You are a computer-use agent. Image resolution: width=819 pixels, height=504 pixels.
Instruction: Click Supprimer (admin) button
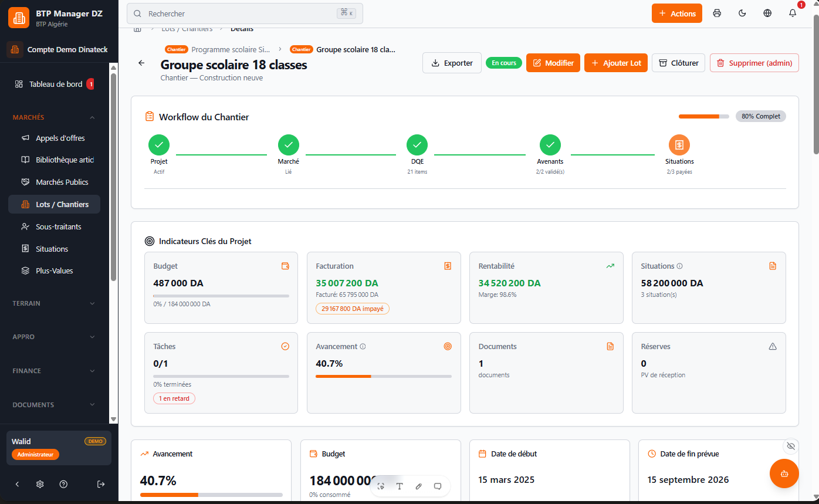[754, 63]
